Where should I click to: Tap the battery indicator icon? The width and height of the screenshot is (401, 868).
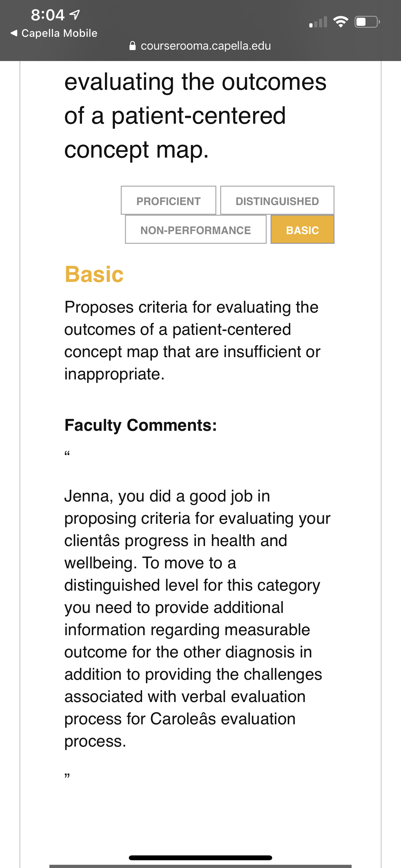click(x=367, y=22)
